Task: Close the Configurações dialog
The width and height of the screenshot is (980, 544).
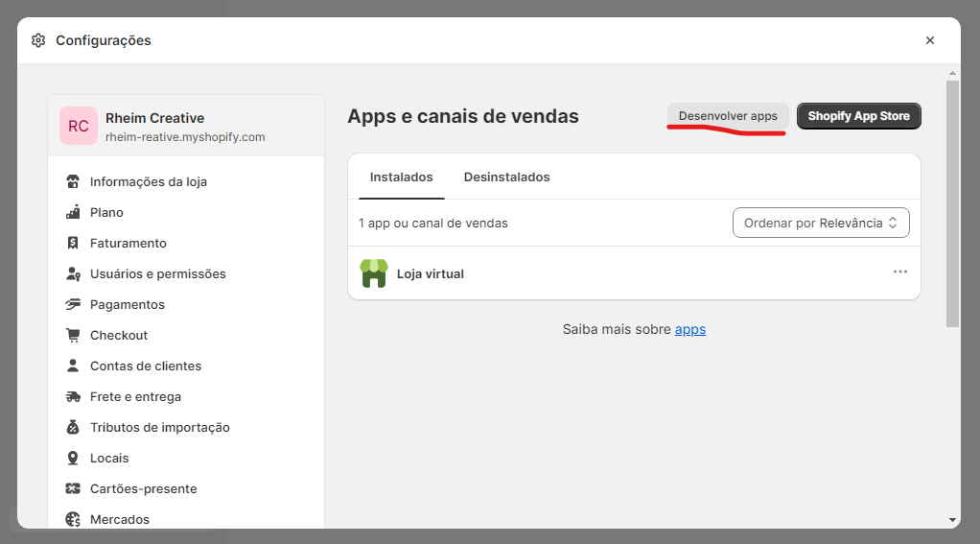Action: 930,40
